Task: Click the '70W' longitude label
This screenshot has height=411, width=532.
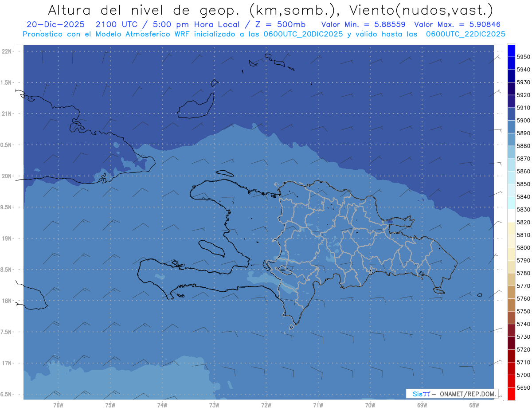Action: 370,405
